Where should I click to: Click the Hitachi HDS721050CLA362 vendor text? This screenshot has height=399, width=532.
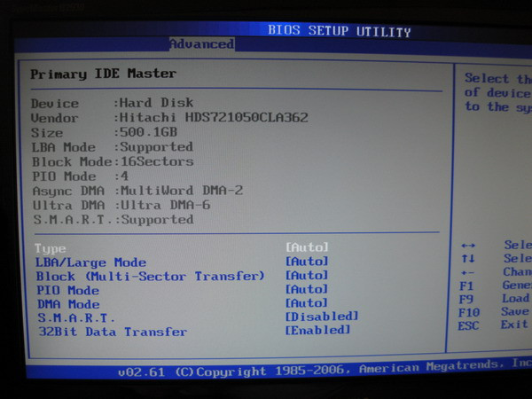[214, 117]
